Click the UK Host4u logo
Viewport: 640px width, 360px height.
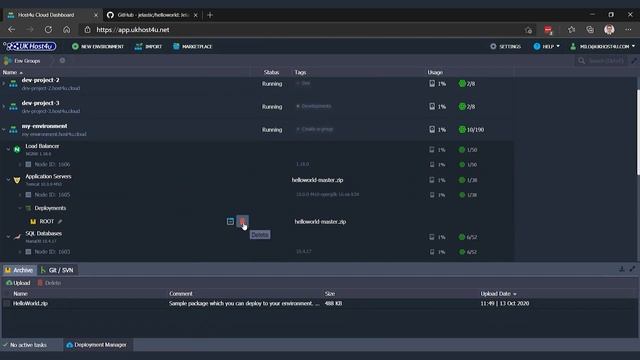(30, 46)
